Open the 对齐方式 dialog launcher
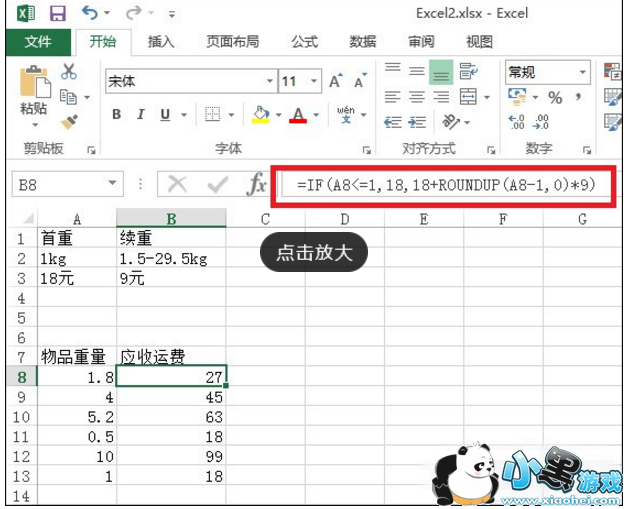The image size is (624, 509). [491, 150]
